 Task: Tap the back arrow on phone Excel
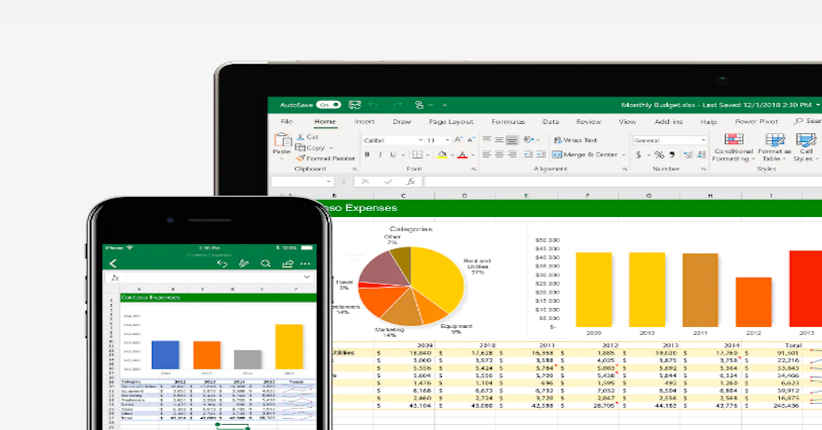pyautogui.click(x=113, y=263)
